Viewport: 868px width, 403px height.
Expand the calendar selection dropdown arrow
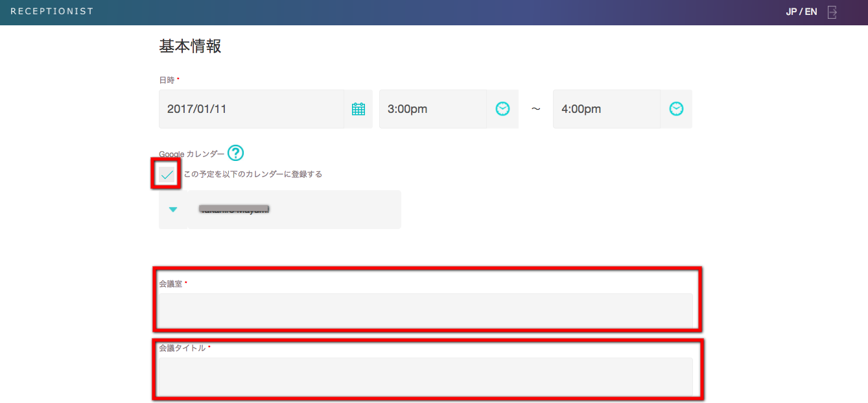click(173, 210)
